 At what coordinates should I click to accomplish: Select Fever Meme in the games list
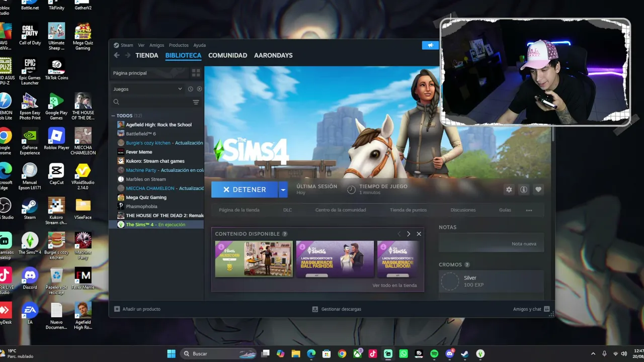(x=156, y=152)
